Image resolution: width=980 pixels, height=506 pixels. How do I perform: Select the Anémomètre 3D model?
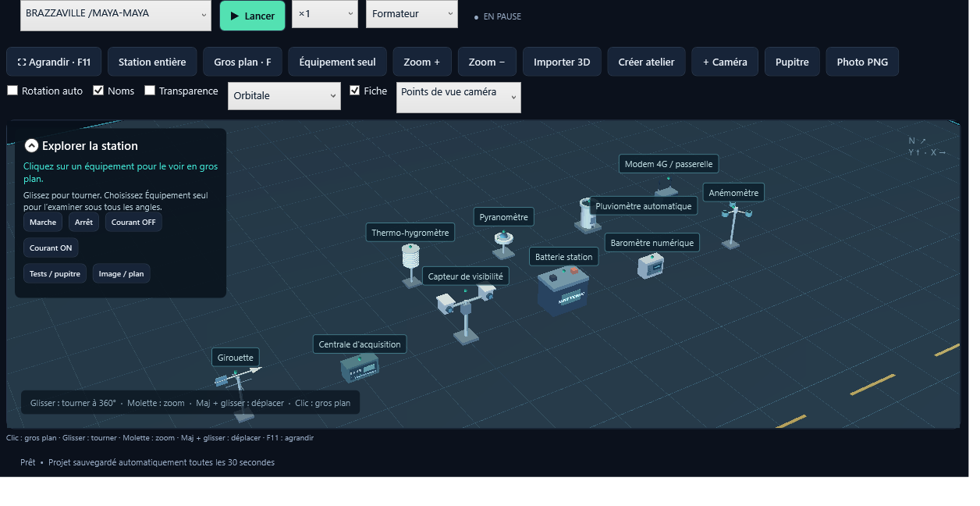[732, 225]
